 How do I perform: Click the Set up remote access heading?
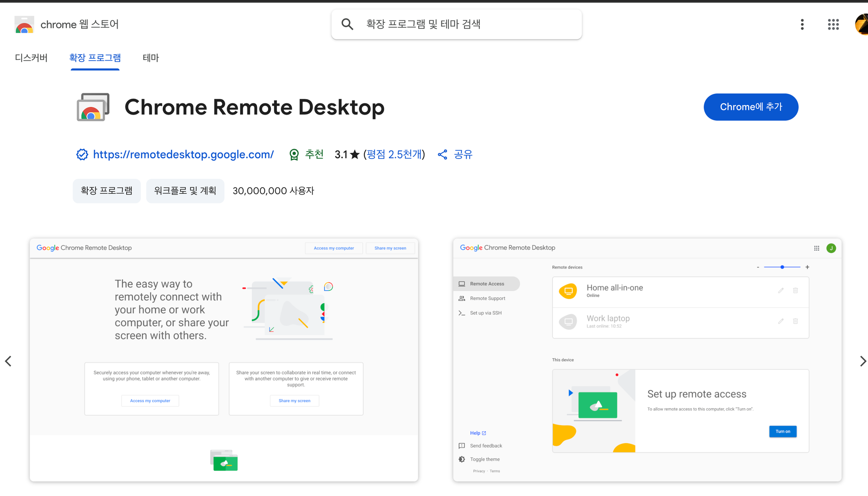pos(697,394)
